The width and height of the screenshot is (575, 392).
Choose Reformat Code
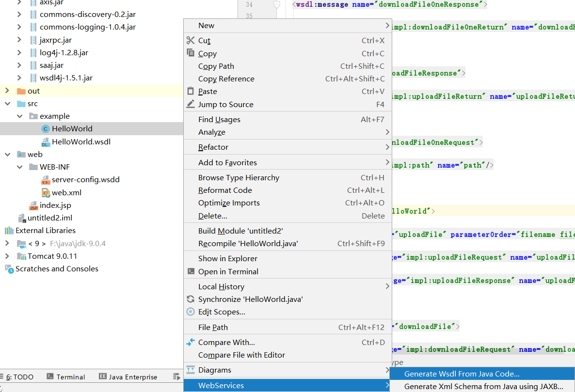[287, 190]
